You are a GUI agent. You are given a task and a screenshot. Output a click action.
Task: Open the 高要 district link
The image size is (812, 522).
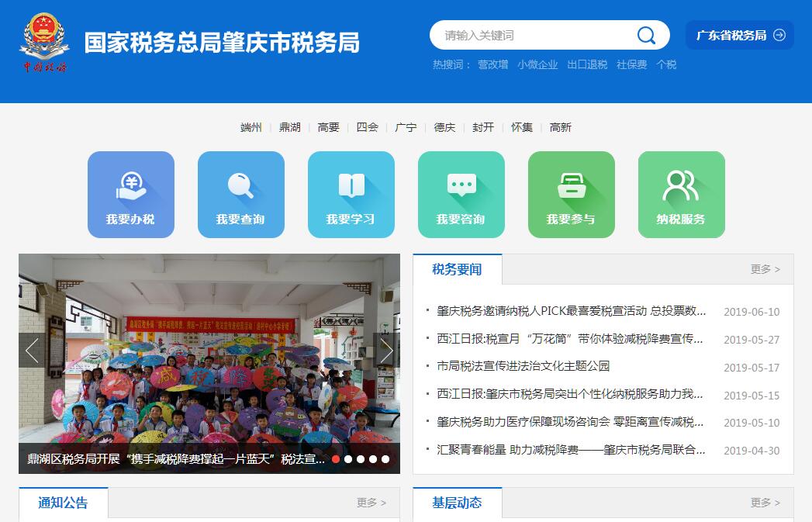pos(328,127)
